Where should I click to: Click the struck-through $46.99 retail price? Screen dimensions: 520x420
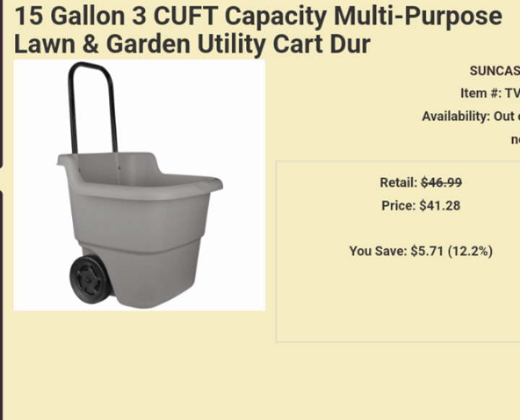tap(441, 183)
